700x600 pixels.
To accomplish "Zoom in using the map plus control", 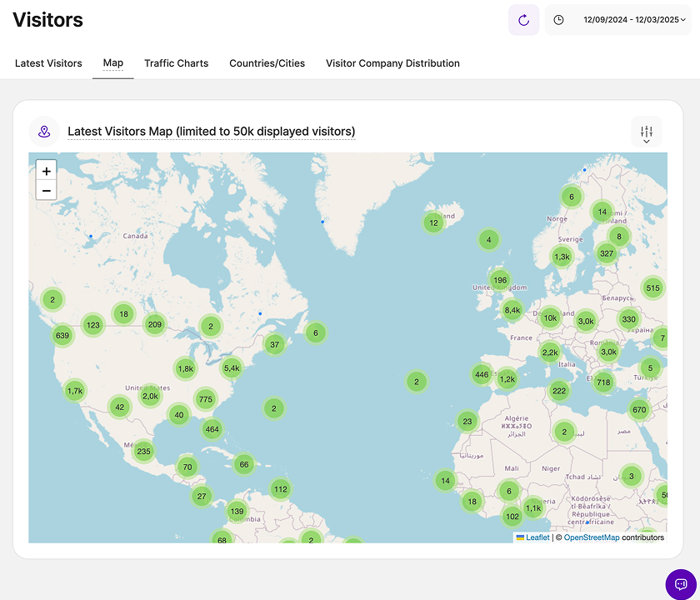I will [x=46, y=171].
